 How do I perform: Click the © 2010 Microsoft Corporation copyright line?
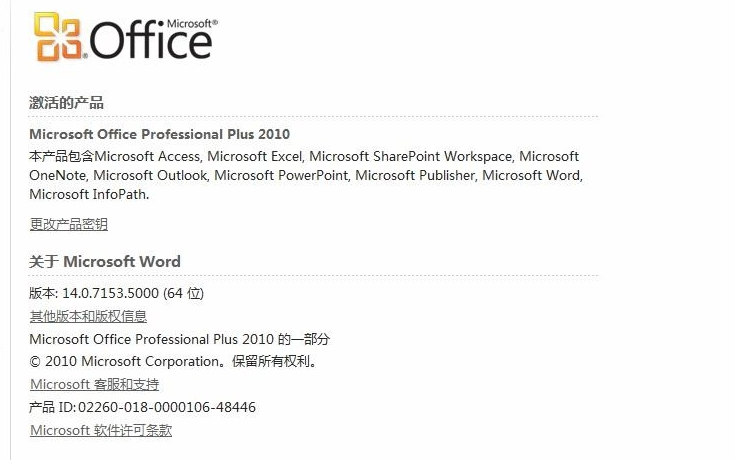coord(174,361)
